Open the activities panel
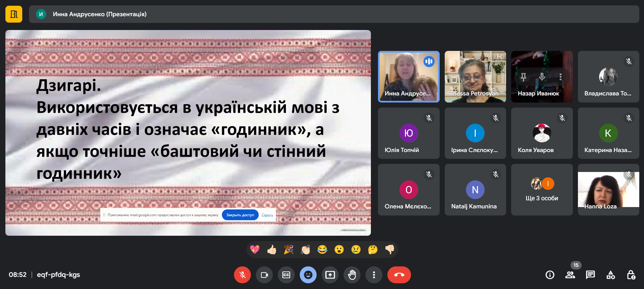This screenshot has width=644, height=289. (611, 275)
